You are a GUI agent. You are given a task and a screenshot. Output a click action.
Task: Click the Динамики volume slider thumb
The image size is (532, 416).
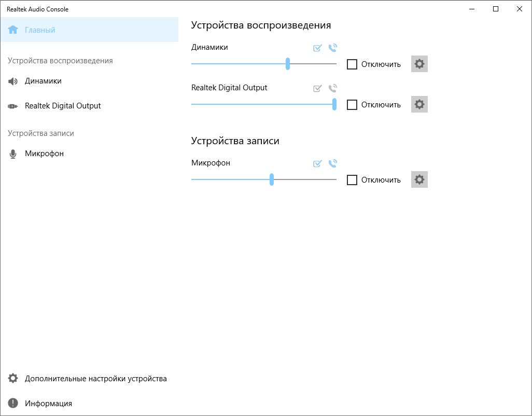point(288,64)
